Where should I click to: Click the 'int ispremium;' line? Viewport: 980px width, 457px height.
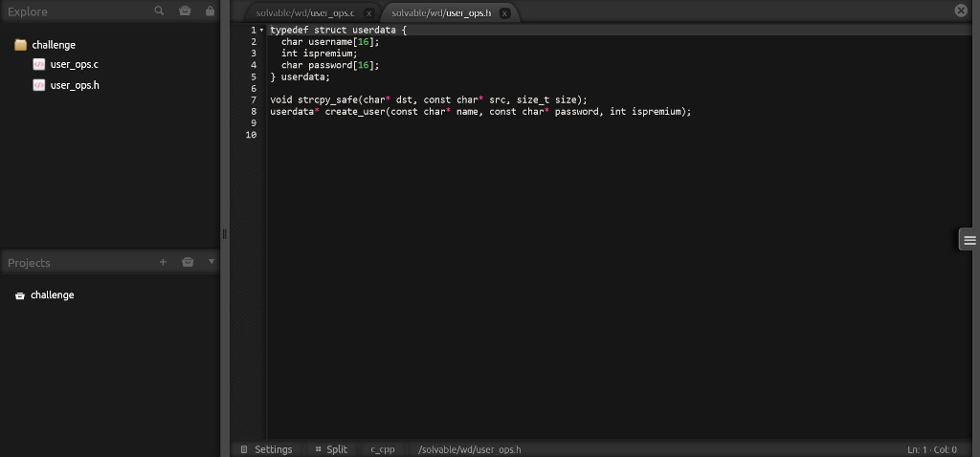320,54
